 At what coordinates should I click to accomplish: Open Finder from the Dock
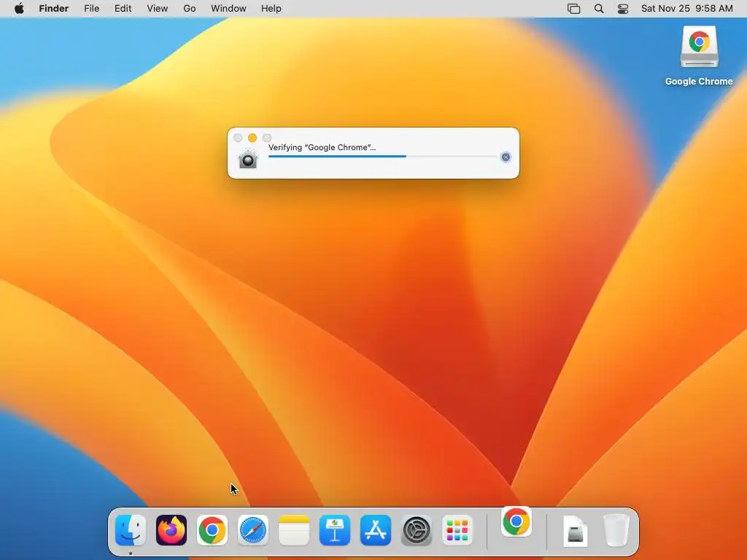[x=131, y=530]
